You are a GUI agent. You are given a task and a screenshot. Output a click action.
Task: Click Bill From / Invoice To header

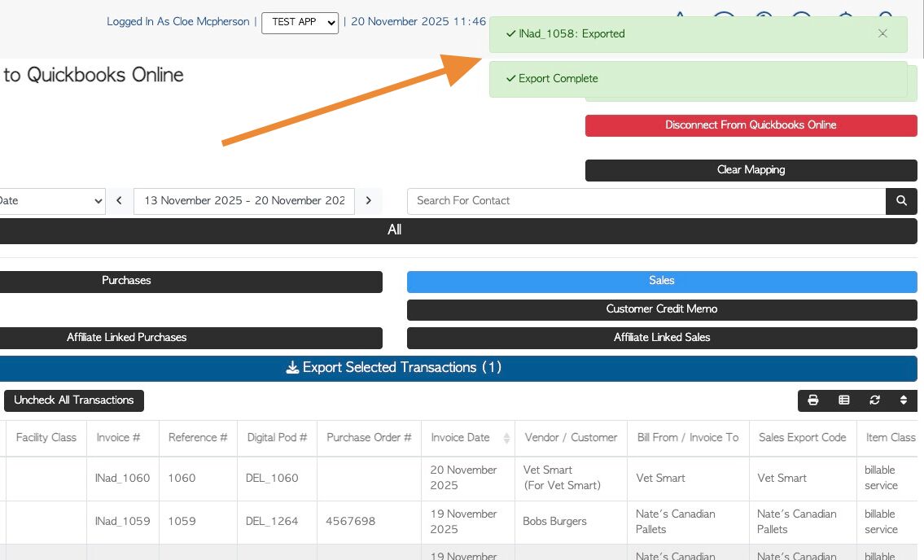point(688,438)
